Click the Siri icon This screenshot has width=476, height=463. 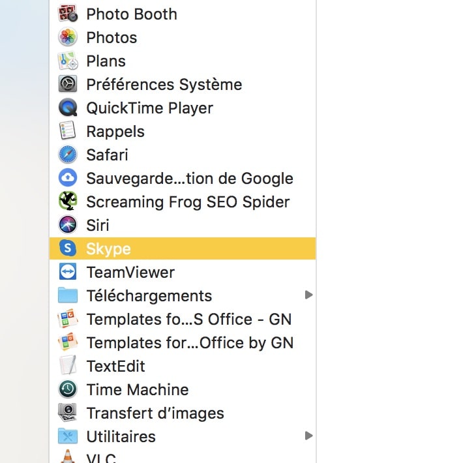point(68,225)
